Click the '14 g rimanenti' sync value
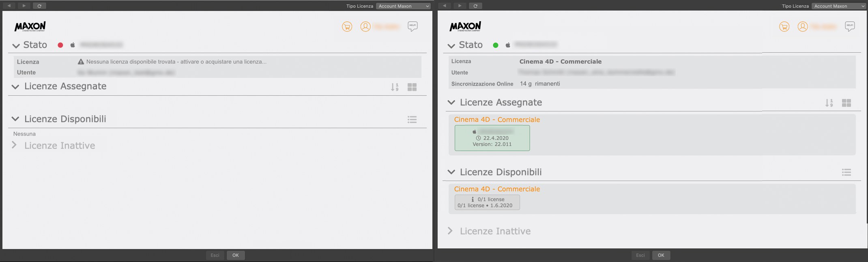This screenshot has width=868, height=262. (x=540, y=84)
